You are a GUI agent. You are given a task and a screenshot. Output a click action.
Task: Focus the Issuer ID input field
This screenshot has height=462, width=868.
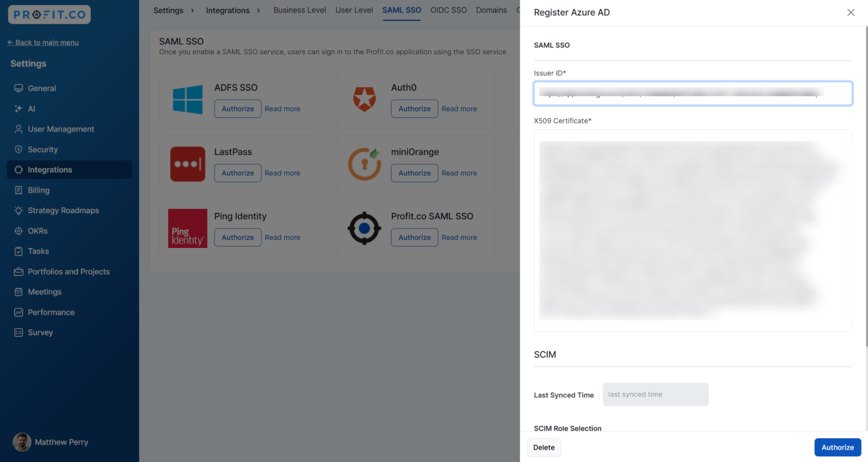pos(693,93)
